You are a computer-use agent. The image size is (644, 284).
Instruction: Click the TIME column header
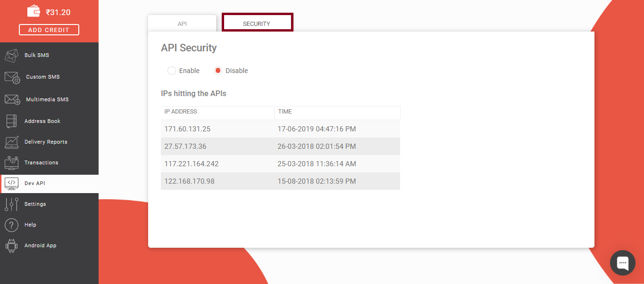pyautogui.click(x=337, y=113)
